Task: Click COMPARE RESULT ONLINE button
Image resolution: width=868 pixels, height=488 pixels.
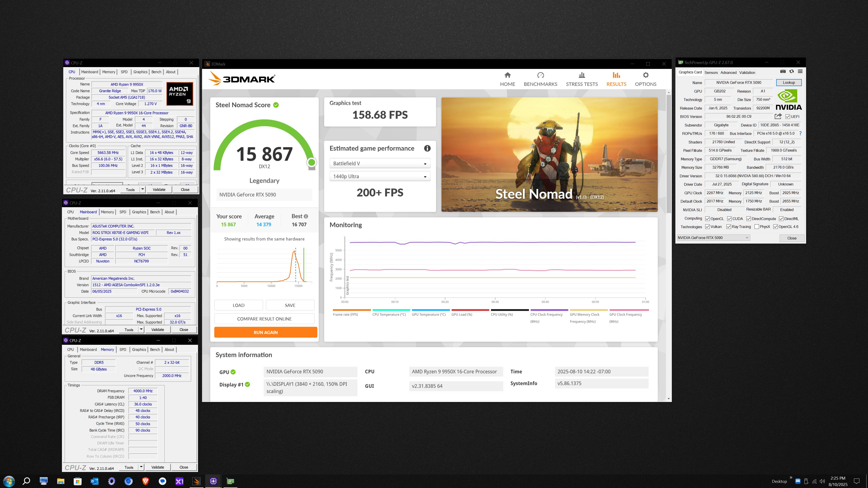Action: click(264, 319)
